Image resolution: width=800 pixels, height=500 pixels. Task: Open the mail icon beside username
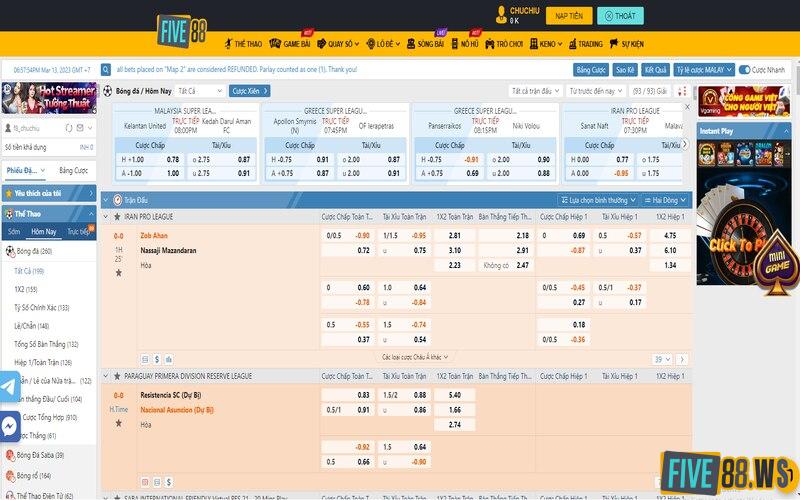(80, 128)
